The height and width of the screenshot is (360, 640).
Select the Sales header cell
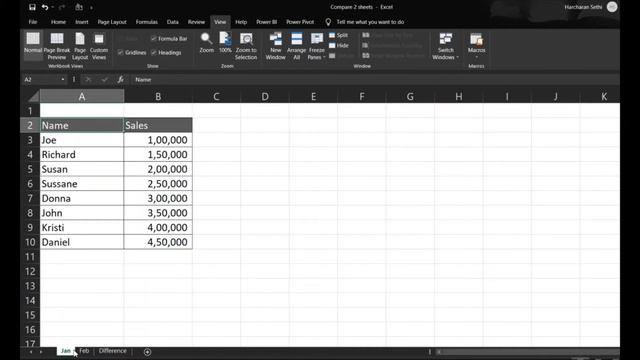[x=158, y=125]
